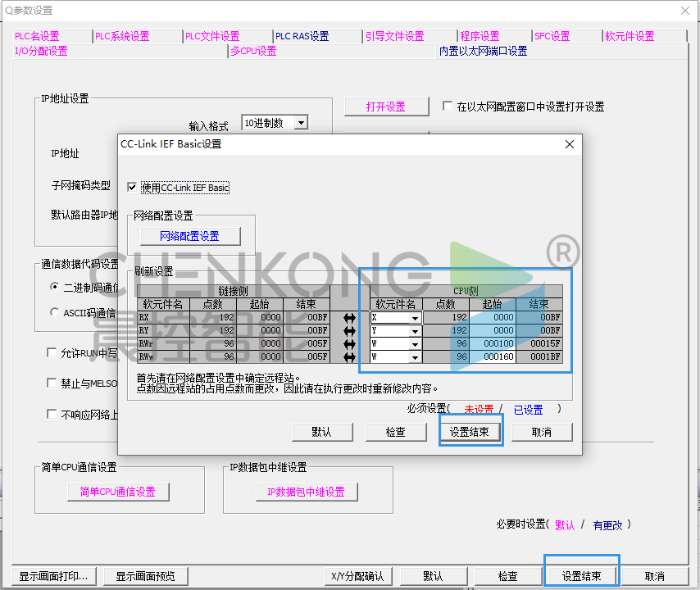Expand the RWr row CPU device dropdown
This screenshot has height=590, width=700.
[x=416, y=343]
